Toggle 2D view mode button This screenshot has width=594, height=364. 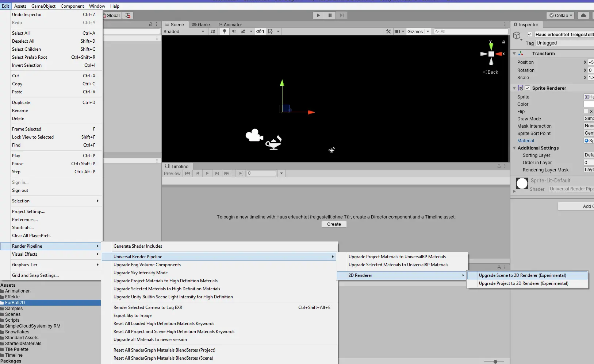point(213,31)
